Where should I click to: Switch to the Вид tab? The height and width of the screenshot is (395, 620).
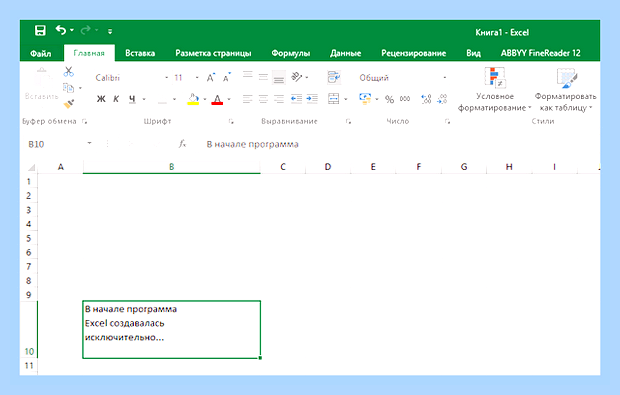(x=473, y=53)
